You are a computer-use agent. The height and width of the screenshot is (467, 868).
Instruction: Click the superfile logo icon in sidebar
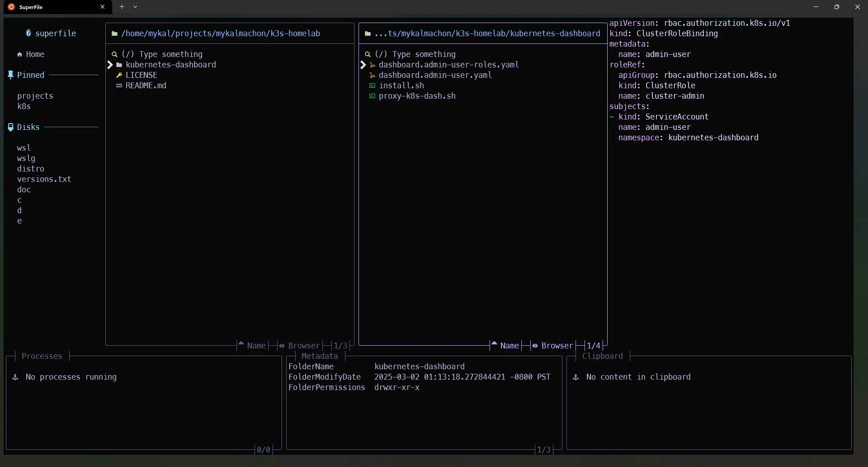pyautogui.click(x=28, y=33)
